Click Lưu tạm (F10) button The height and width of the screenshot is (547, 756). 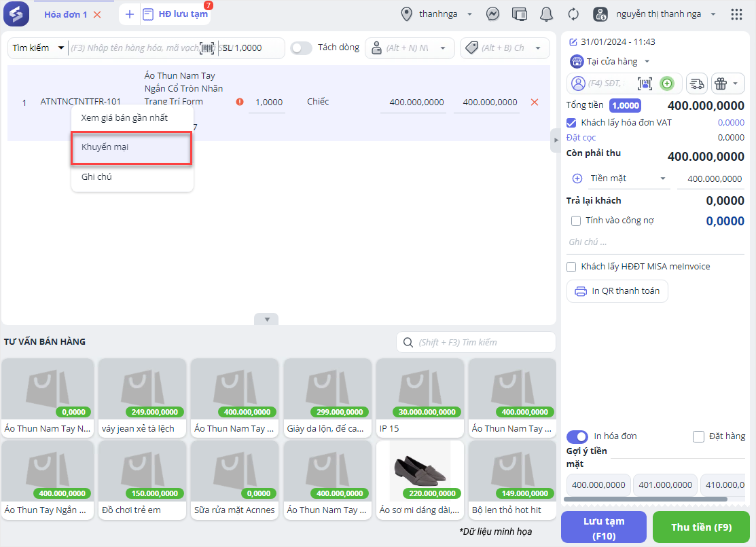604,527
